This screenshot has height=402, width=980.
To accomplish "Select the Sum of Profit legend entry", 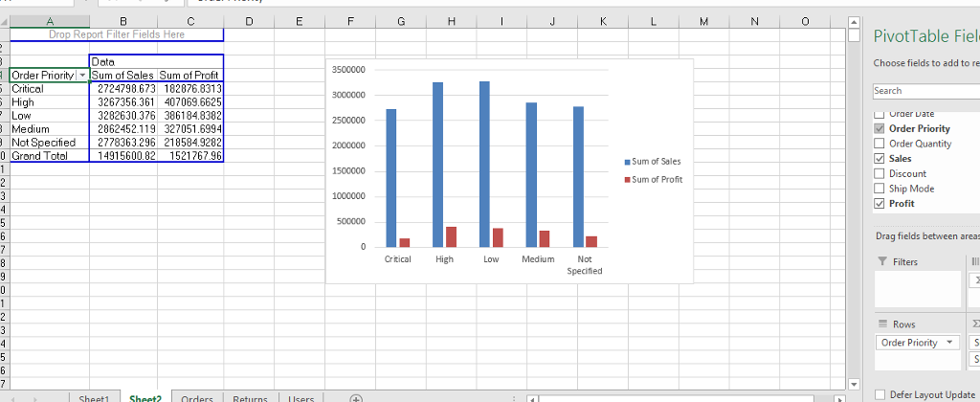I will click(653, 179).
